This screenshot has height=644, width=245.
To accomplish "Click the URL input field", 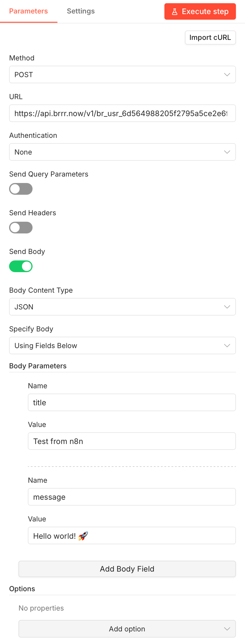I will tap(122, 113).
